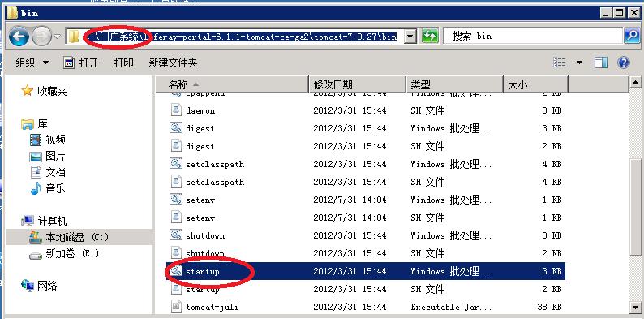The image size is (644, 319).
Task: Sort files by the 修改日期 column header
Action: pyautogui.click(x=357, y=85)
